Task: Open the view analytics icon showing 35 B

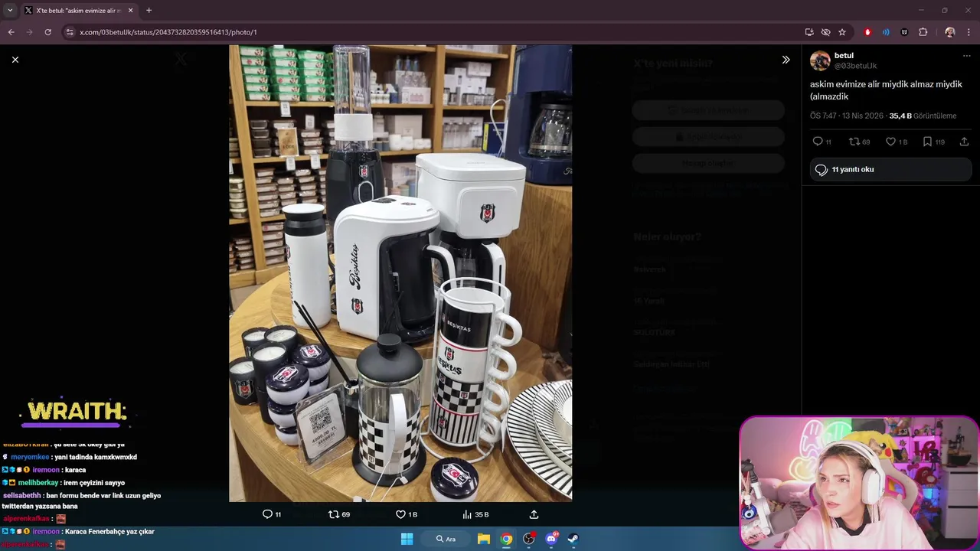Action: click(467, 514)
